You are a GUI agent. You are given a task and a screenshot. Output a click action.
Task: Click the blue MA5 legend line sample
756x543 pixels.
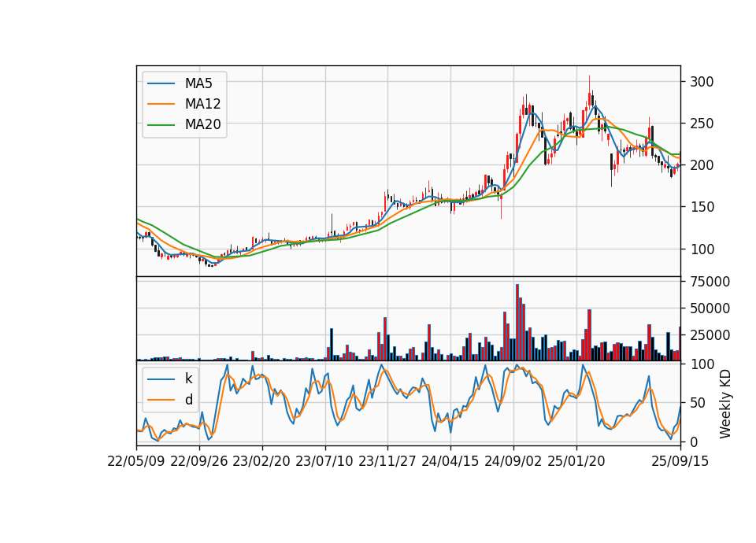(161, 83)
